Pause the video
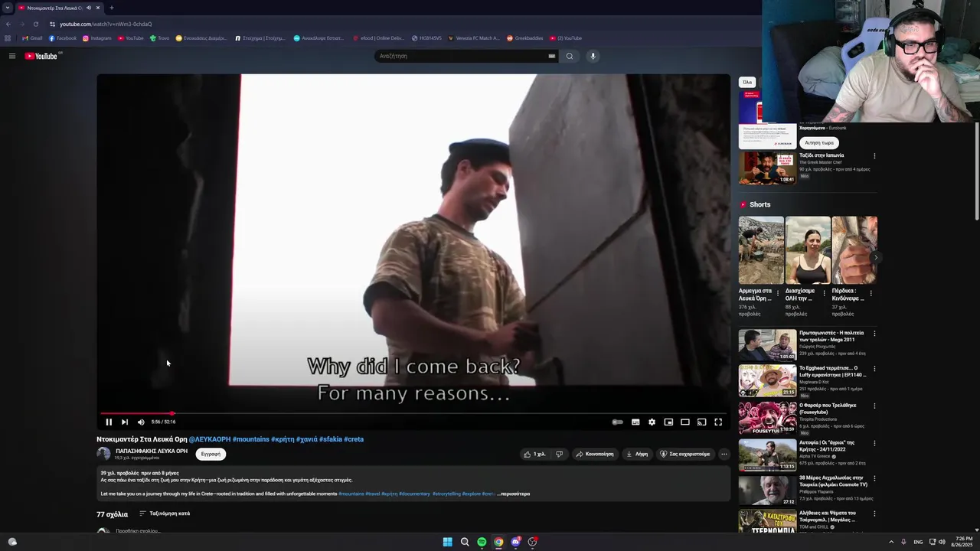Viewport: 980px width, 551px height. click(x=109, y=422)
